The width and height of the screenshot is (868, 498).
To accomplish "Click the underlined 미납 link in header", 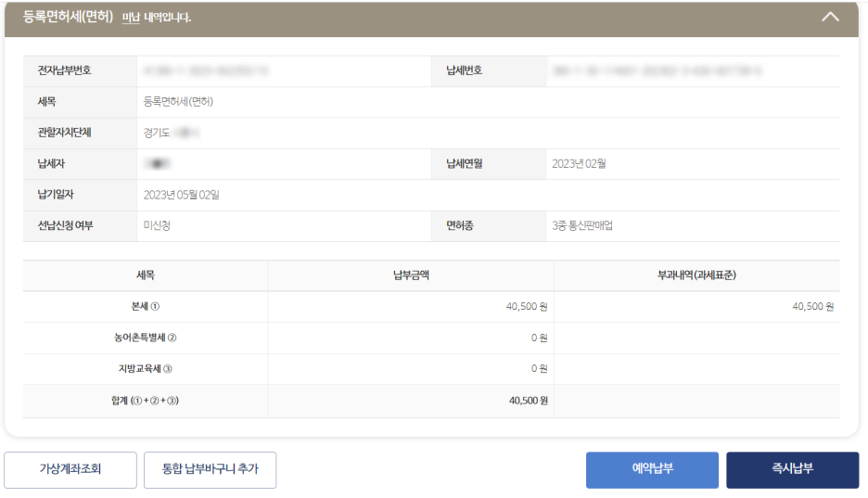I will 131,18.
